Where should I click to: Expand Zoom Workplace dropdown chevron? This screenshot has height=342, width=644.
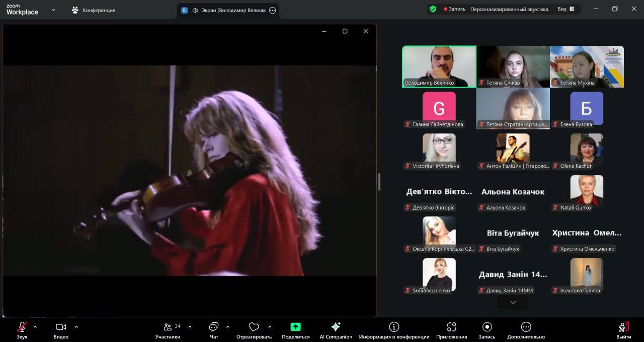point(53,10)
